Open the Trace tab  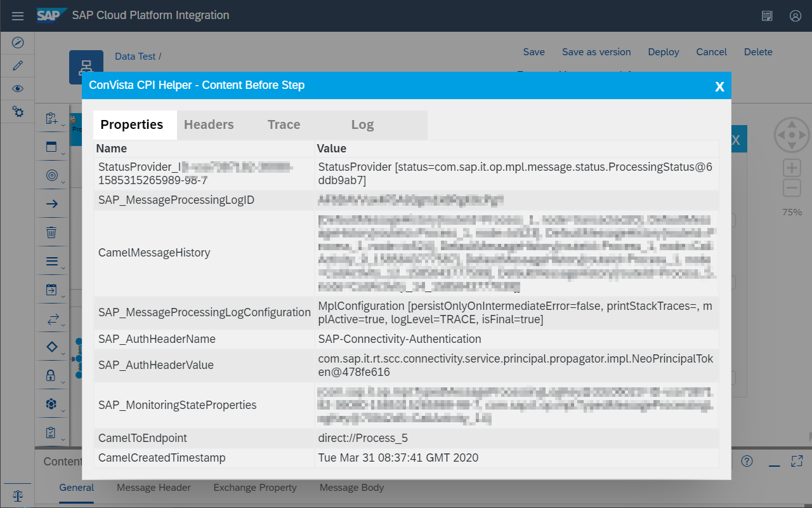click(284, 124)
